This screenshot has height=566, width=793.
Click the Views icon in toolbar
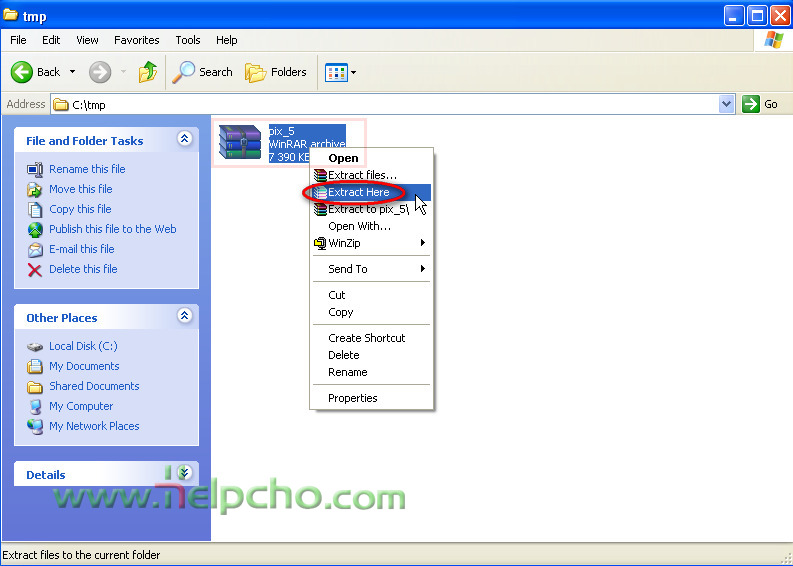pos(336,72)
